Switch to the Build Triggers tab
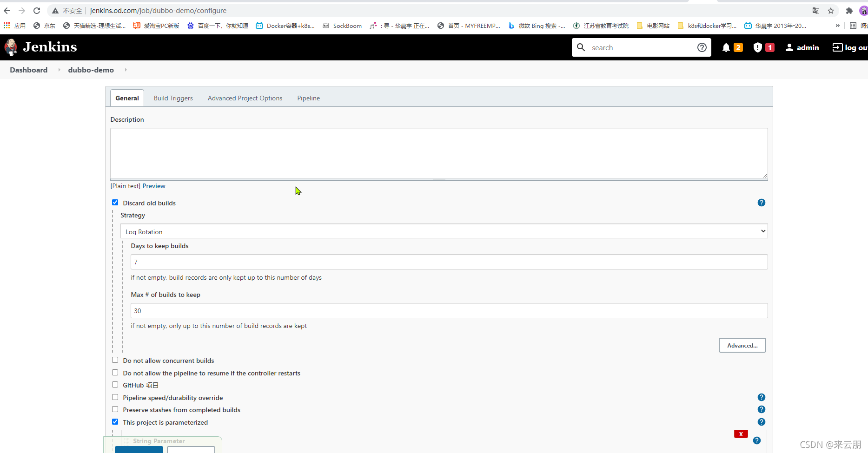Screen dimensions: 868x453 click(x=173, y=98)
